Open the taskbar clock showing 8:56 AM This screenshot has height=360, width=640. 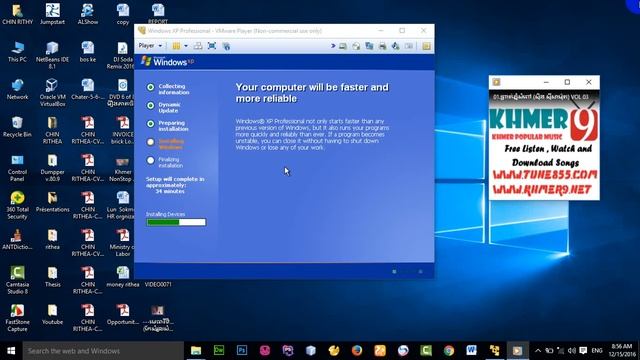[621, 351]
